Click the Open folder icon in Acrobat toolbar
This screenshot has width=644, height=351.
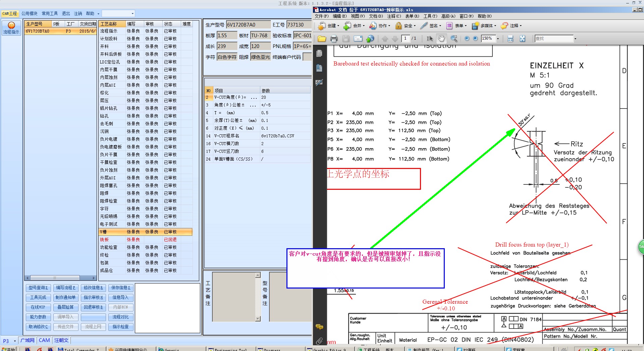(322, 39)
